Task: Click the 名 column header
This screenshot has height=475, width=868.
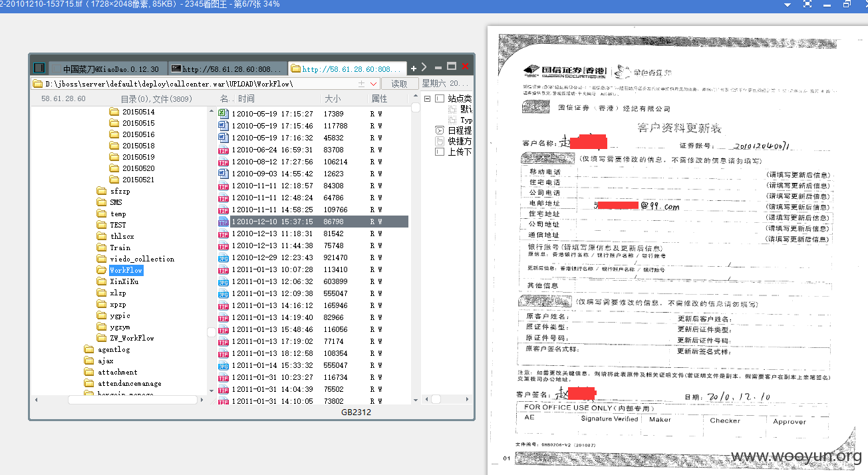Action: click(225, 98)
